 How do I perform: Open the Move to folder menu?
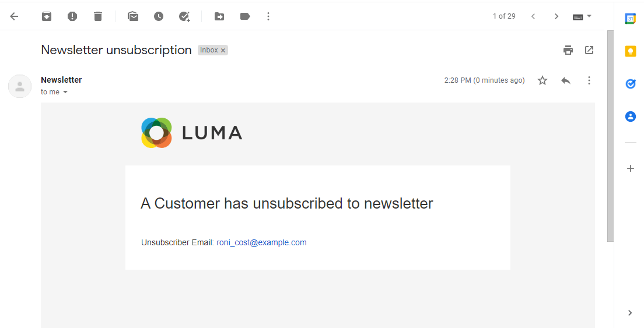[219, 16]
